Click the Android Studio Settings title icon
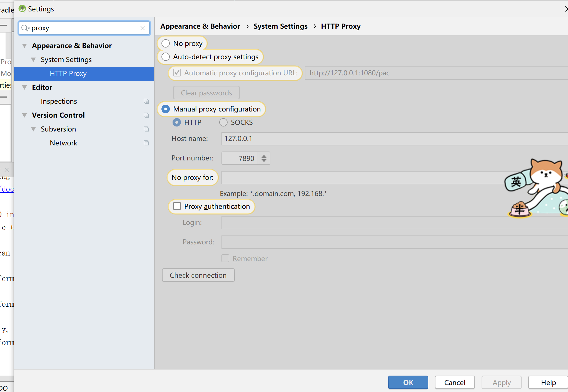This screenshot has height=392, width=568. click(22, 9)
